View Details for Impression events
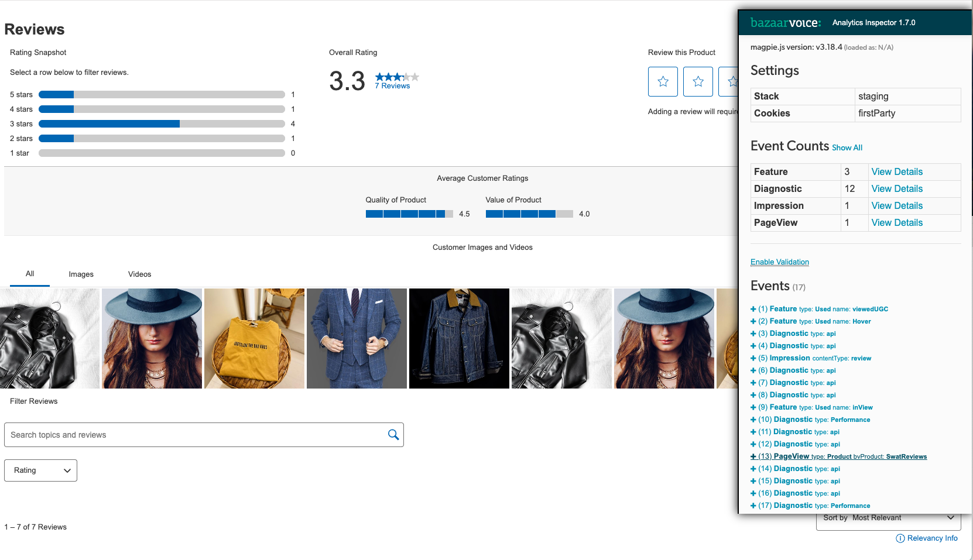 pyautogui.click(x=897, y=206)
